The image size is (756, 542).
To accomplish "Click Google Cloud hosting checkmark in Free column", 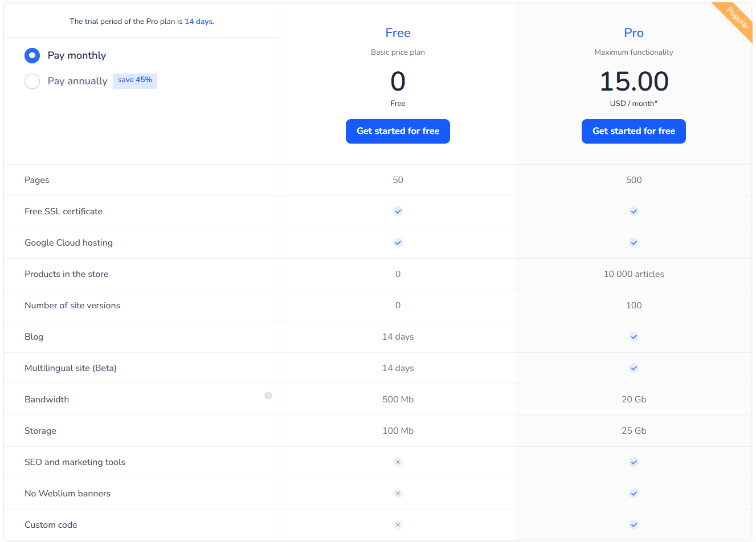I will point(398,243).
